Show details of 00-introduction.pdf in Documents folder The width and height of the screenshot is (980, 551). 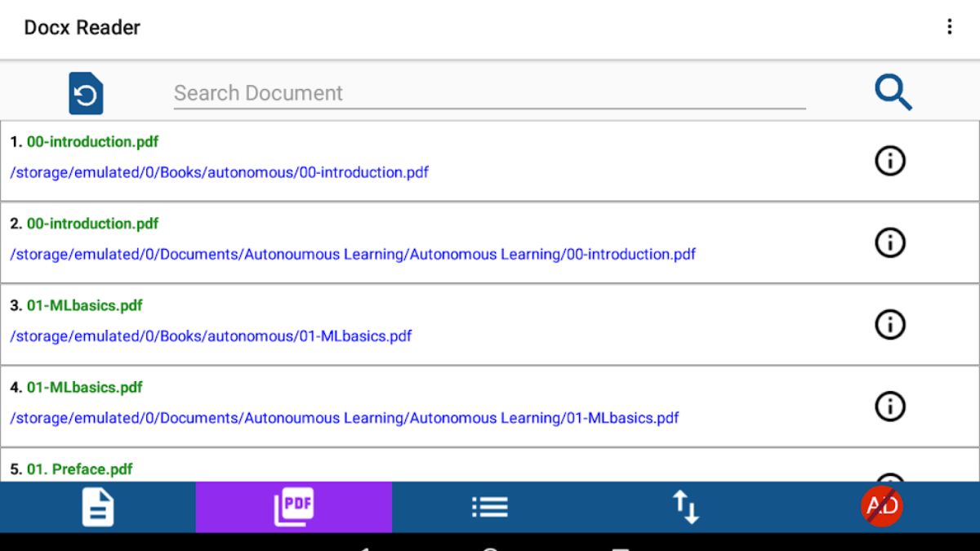889,242
